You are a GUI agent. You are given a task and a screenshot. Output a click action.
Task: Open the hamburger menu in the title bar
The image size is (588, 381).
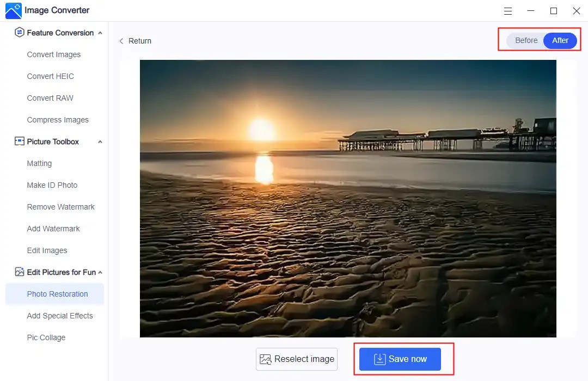(x=507, y=10)
